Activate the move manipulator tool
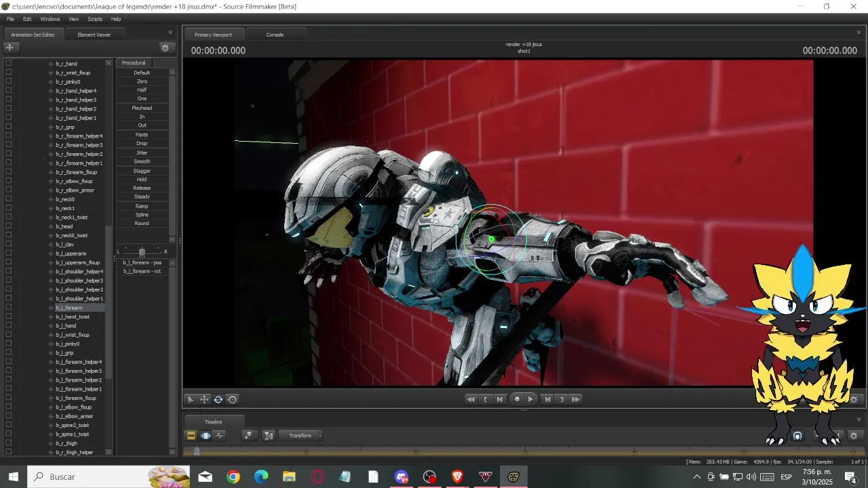The height and width of the screenshot is (488, 868). point(204,399)
